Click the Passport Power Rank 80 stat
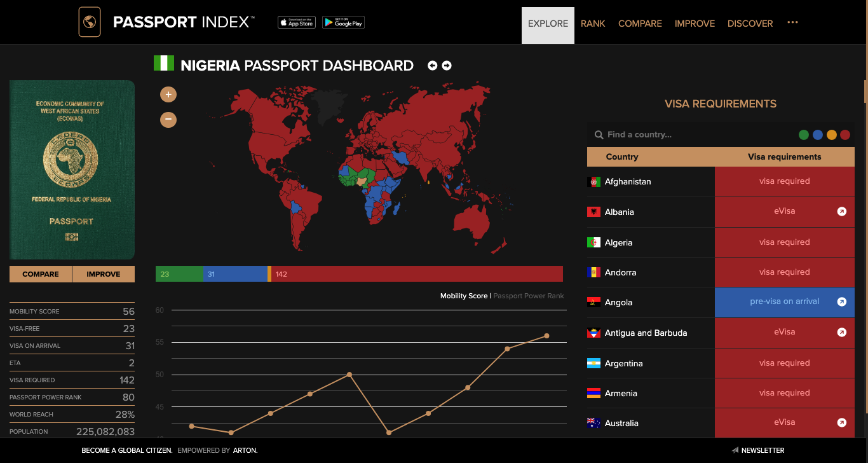This screenshot has height=463, width=868. pyautogui.click(x=72, y=397)
